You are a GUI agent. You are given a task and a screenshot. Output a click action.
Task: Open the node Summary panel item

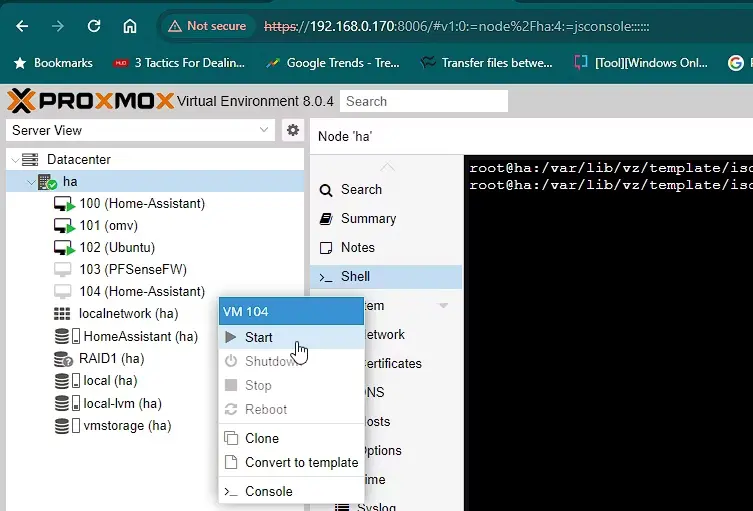386,219
